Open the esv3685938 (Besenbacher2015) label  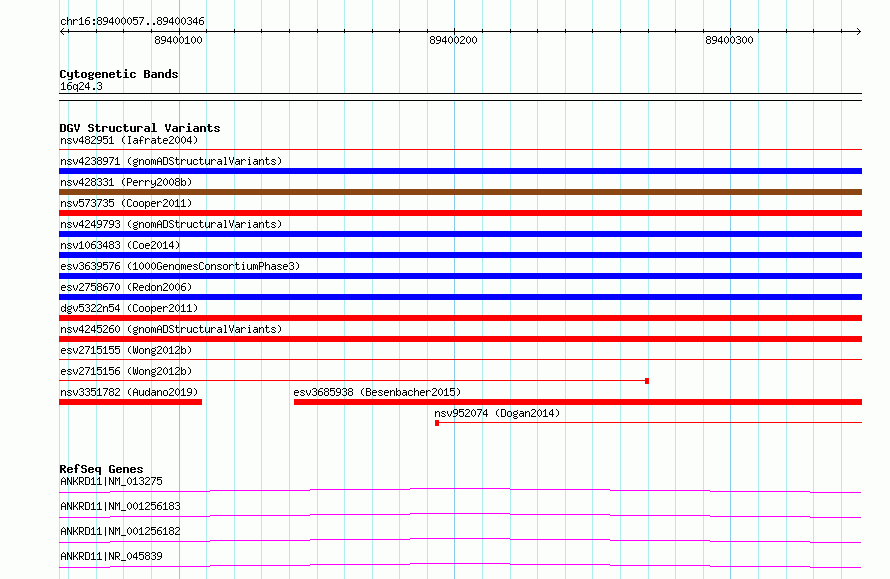pos(377,392)
